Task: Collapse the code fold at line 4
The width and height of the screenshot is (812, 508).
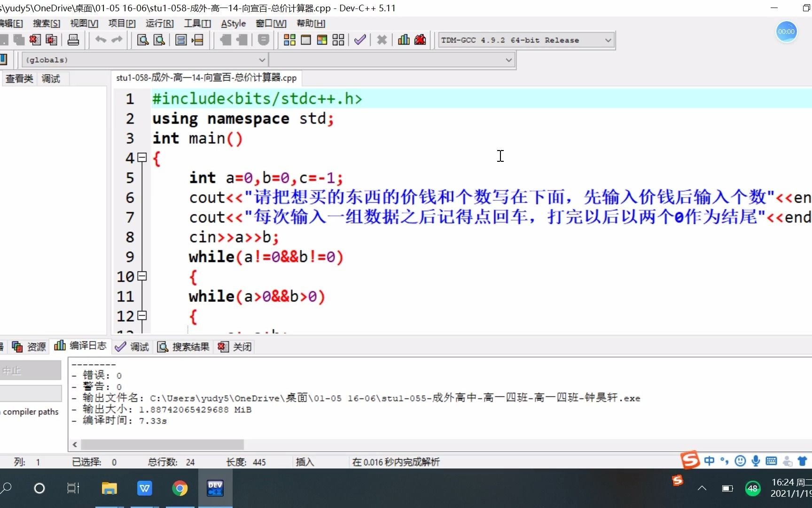Action: pyautogui.click(x=142, y=158)
